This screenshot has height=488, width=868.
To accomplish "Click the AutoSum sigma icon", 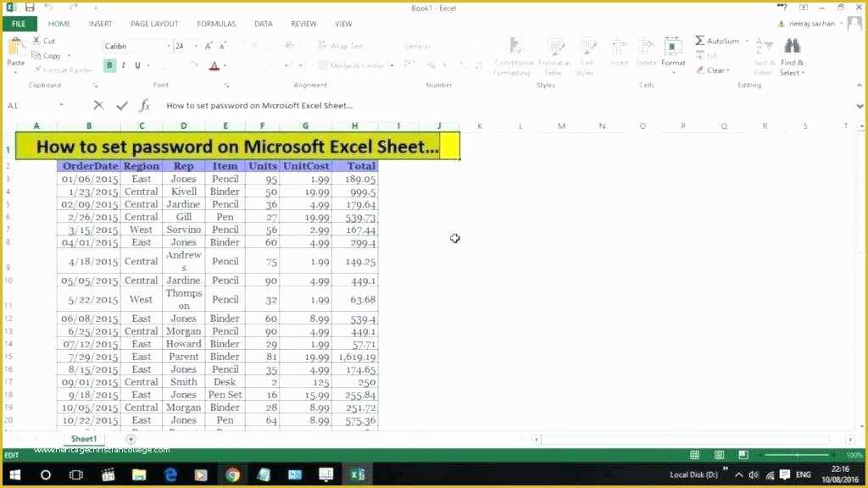I will 700,41.
